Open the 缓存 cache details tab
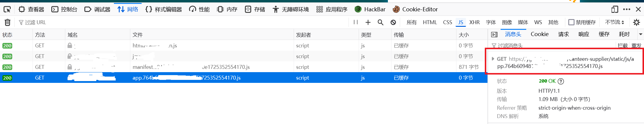Viewport: 644px width, 124px height. tap(604, 34)
